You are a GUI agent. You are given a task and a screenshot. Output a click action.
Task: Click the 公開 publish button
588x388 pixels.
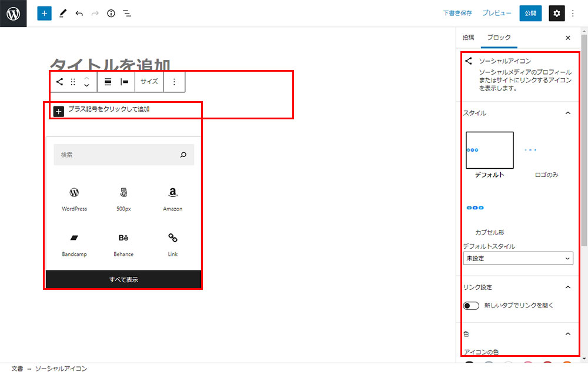click(x=530, y=13)
